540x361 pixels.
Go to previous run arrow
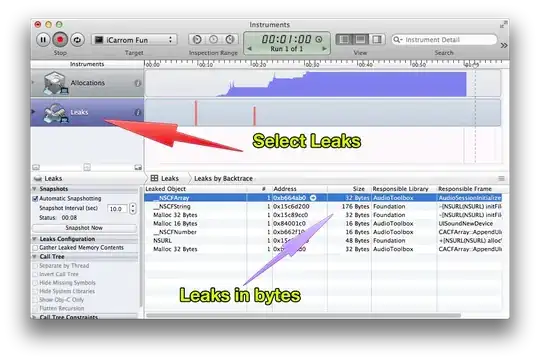click(x=250, y=49)
